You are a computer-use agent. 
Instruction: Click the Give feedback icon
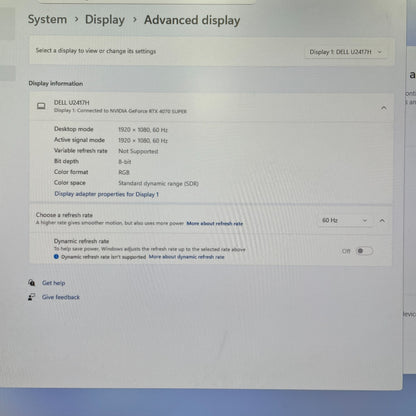(31, 297)
